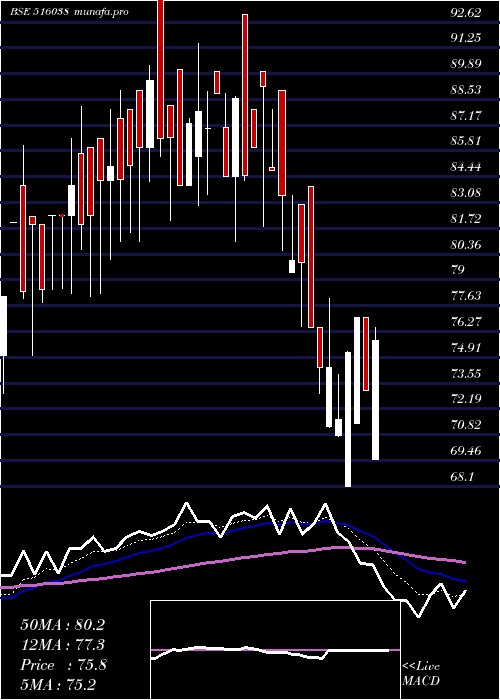
Task: Click the Price : 75.8 readout
Action: tap(63, 665)
